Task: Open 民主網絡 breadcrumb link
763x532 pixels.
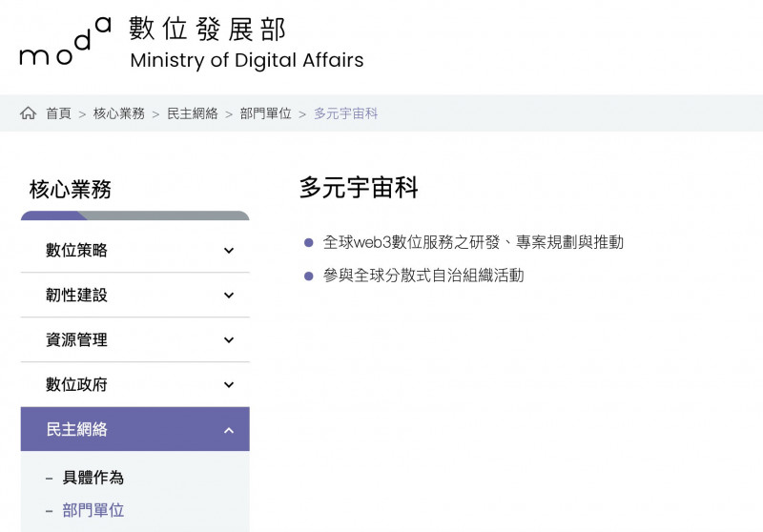Action: (x=193, y=113)
